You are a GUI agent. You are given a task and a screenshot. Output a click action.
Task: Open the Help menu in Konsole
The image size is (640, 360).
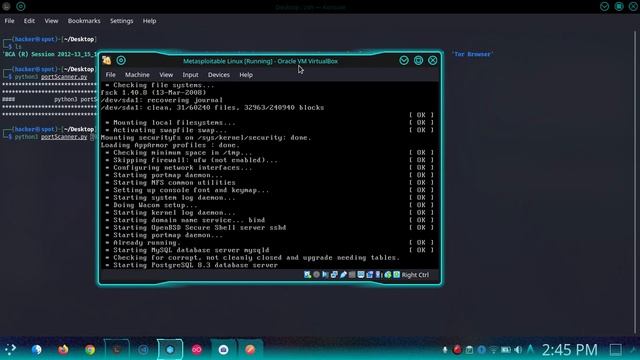(x=149, y=21)
